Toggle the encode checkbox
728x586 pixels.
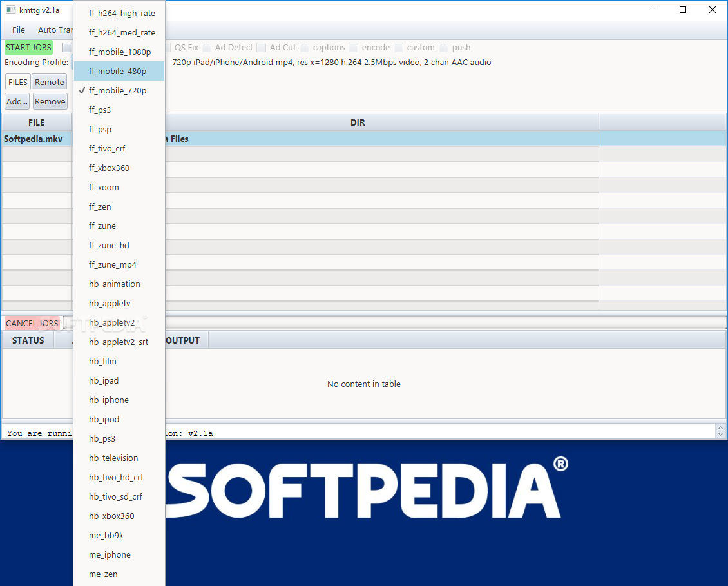point(353,48)
